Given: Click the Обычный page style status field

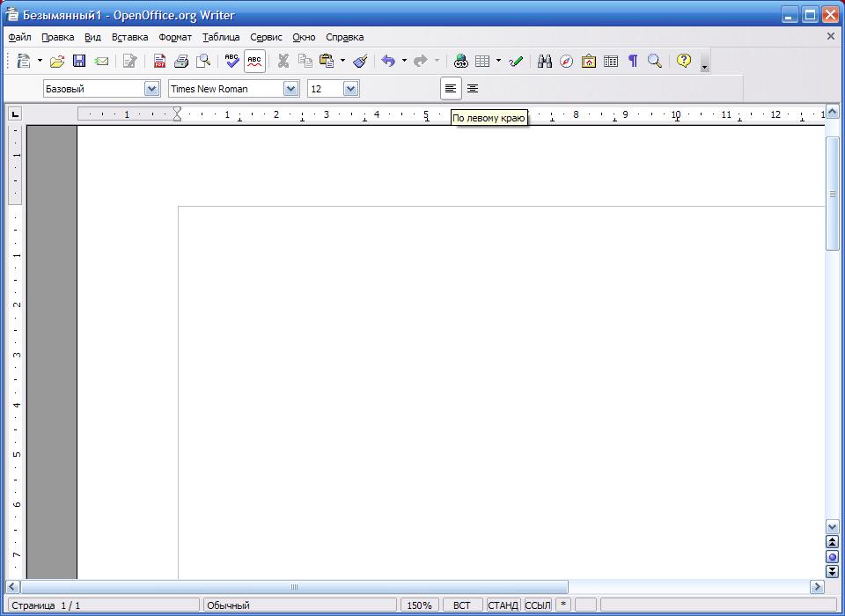Looking at the screenshot, I should coord(300,605).
